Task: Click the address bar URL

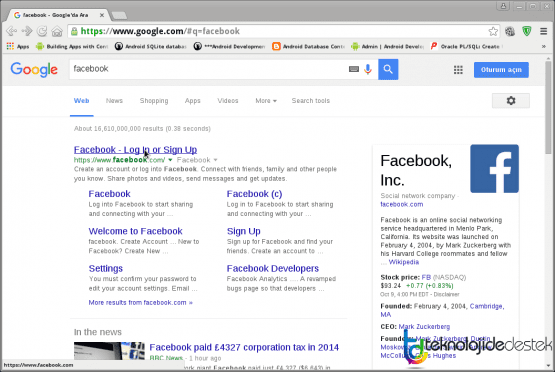Action: pyautogui.click(x=160, y=31)
